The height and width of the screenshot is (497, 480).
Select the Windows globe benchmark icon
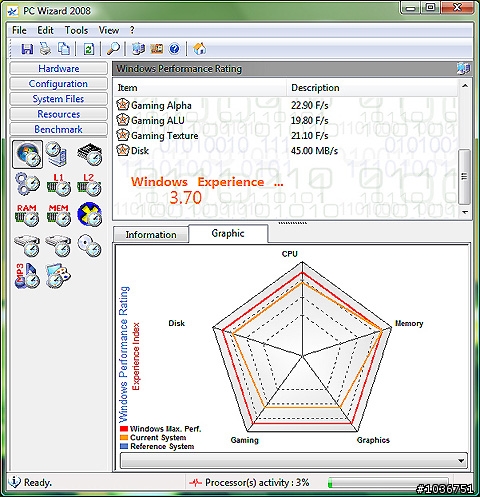pos(27,154)
